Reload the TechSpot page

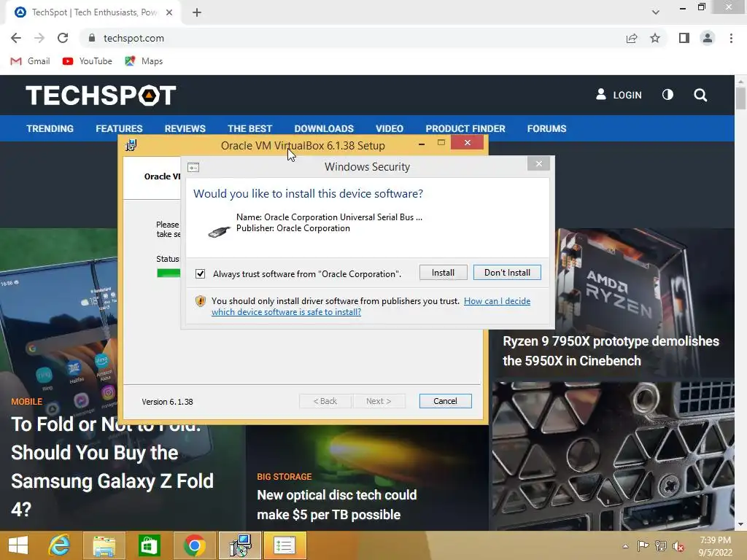(x=63, y=38)
